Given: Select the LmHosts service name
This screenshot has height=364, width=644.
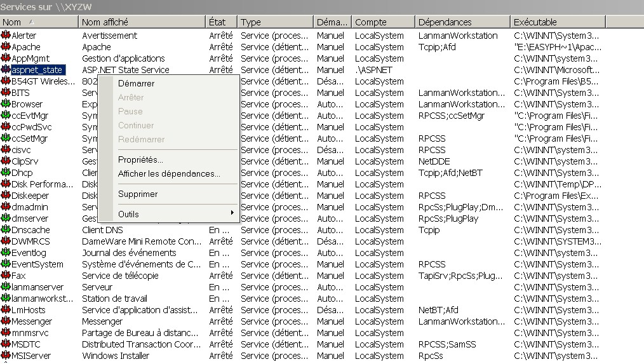Looking at the screenshot, I should pyautogui.click(x=29, y=310).
